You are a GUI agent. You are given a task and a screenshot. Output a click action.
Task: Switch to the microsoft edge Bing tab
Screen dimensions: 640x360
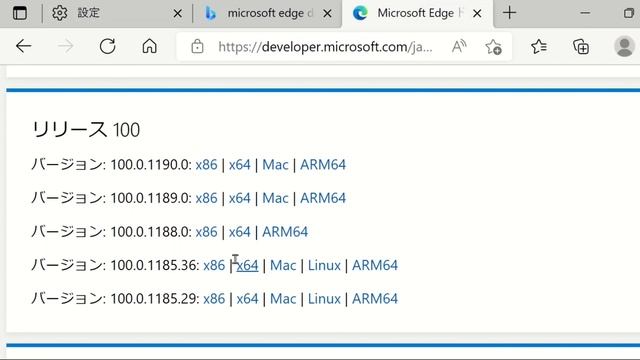pyautogui.click(x=268, y=13)
